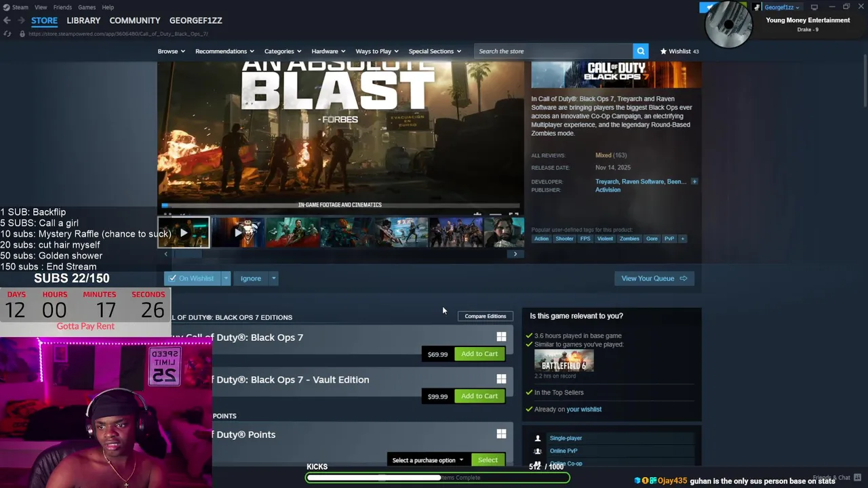This screenshot has width=868, height=488.
Task: Open the Games menu
Action: tap(87, 7)
